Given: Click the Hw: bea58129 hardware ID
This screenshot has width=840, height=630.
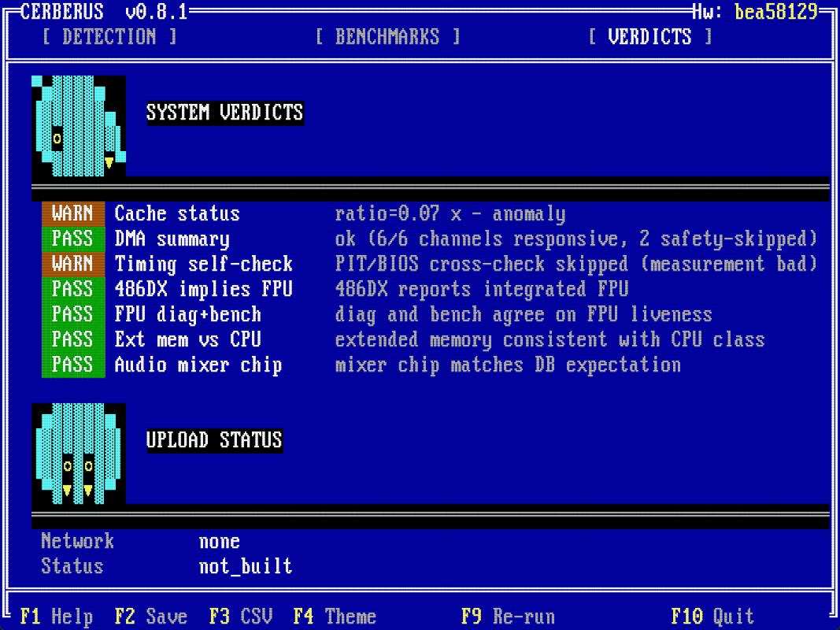Looking at the screenshot, I should [755, 12].
